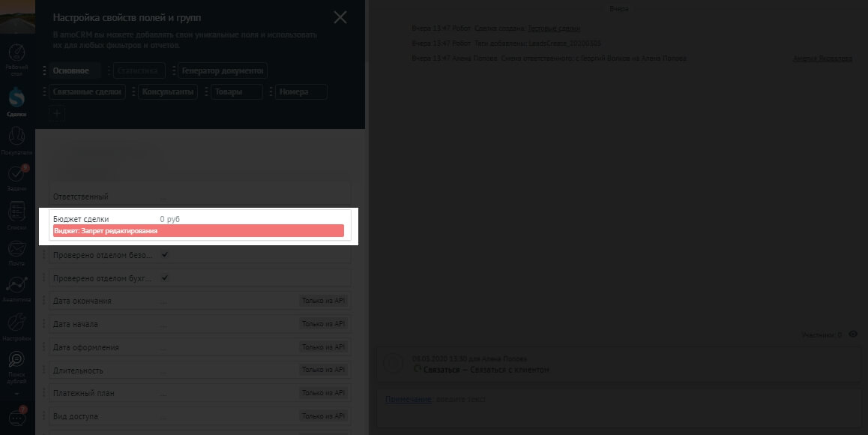The width and height of the screenshot is (868, 435).
Task: Click eye icon next to Участники
Action: coord(852,334)
